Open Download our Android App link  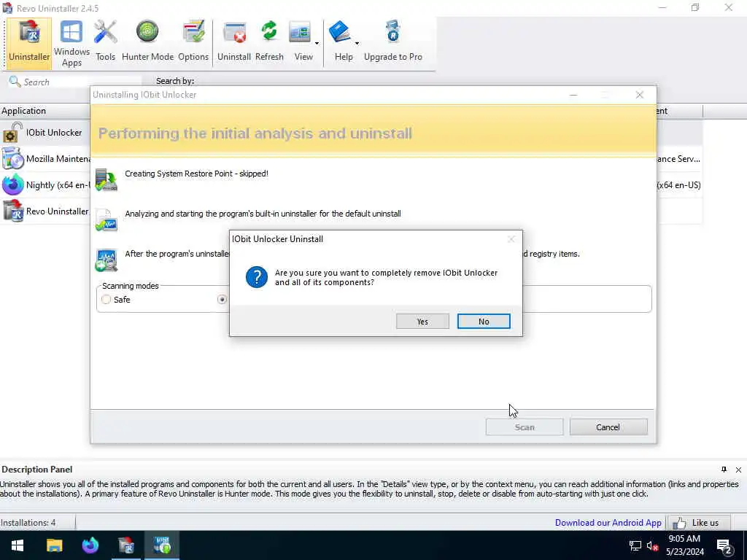coord(608,522)
